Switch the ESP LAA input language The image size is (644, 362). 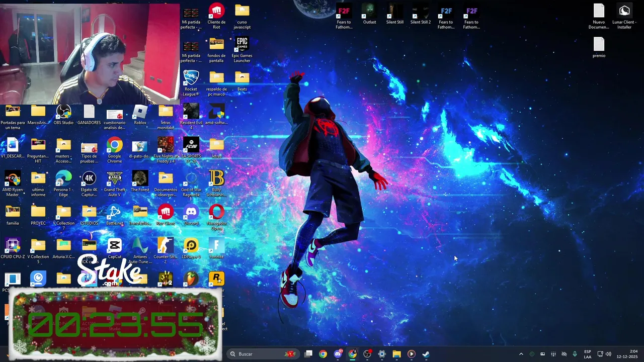[x=588, y=354]
